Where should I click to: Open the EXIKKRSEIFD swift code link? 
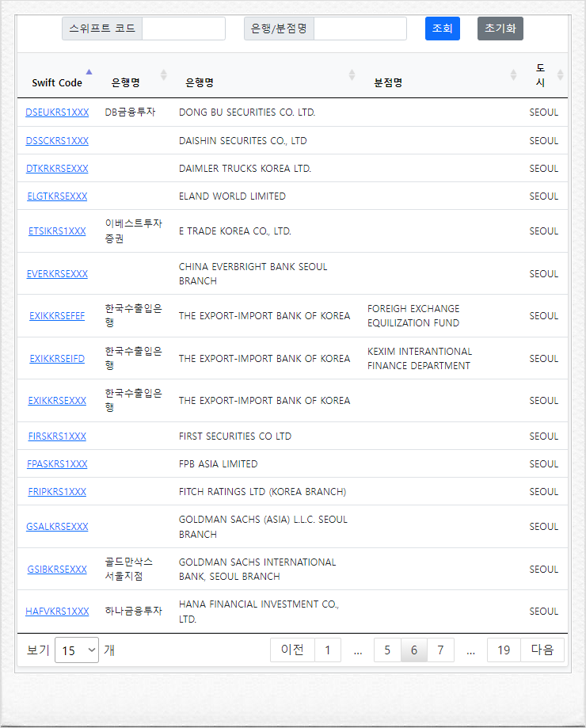[x=57, y=359]
